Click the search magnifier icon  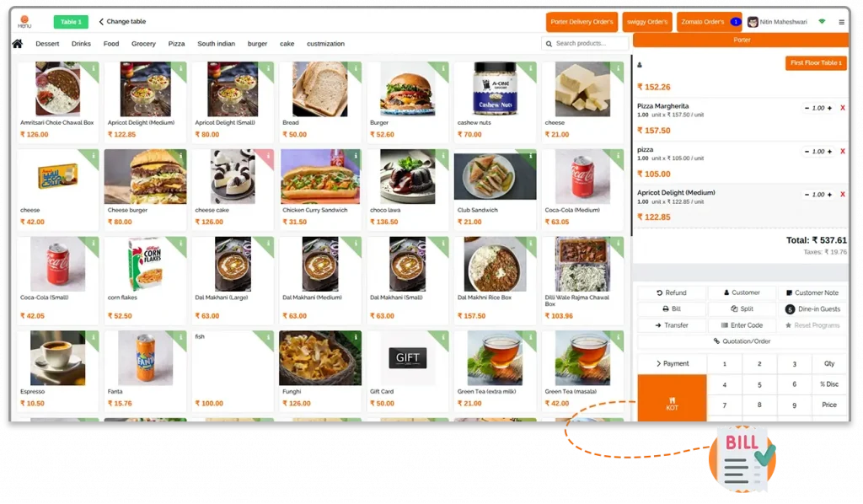click(549, 44)
